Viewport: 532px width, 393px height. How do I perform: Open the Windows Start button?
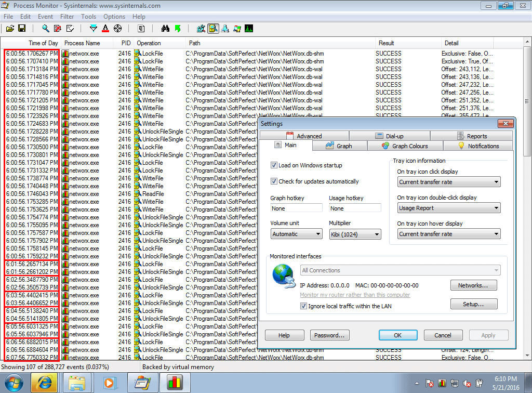point(14,383)
